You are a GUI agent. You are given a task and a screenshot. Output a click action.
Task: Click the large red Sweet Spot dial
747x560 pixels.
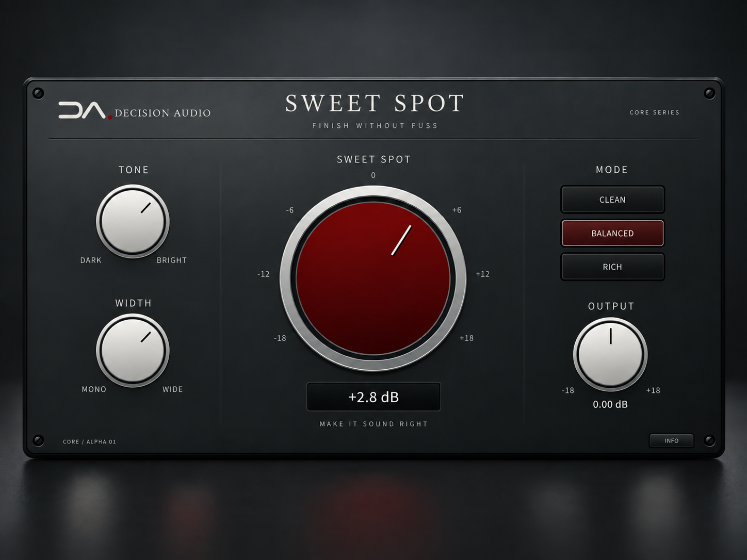373,278
